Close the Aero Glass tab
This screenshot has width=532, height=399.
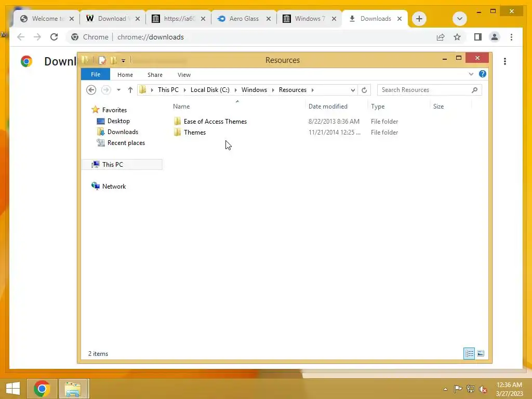(x=269, y=19)
